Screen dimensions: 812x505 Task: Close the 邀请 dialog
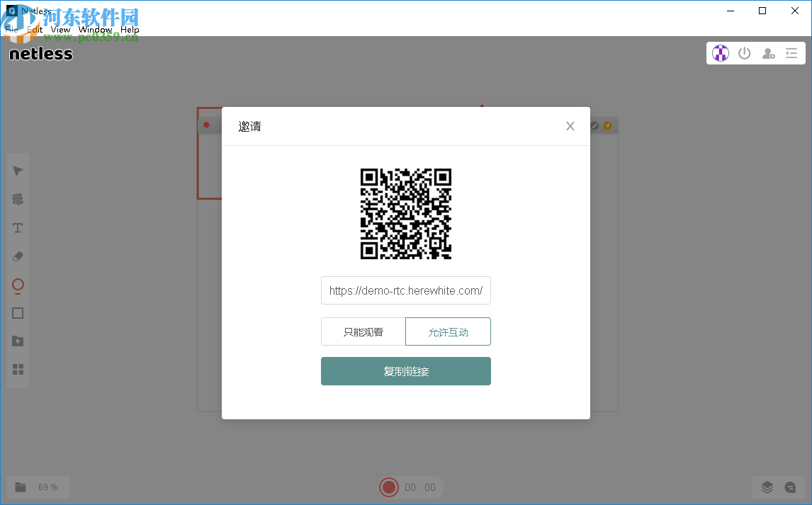[x=570, y=126]
